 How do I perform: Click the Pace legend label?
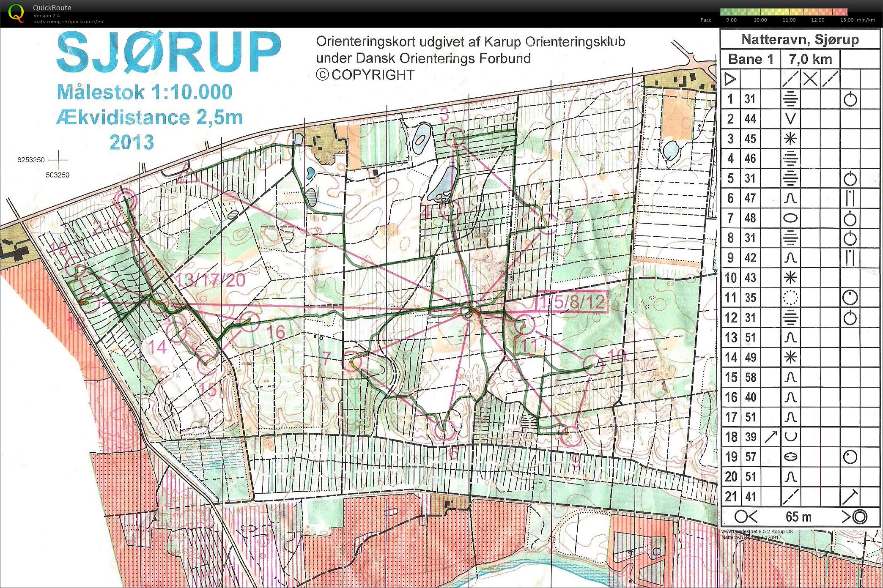click(x=706, y=20)
